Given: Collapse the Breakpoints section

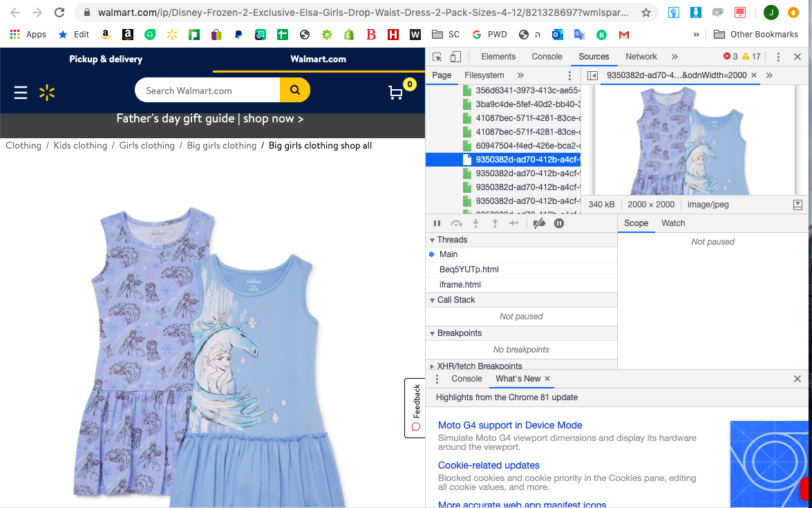Looking at the screenshot, I should point(432,334).
